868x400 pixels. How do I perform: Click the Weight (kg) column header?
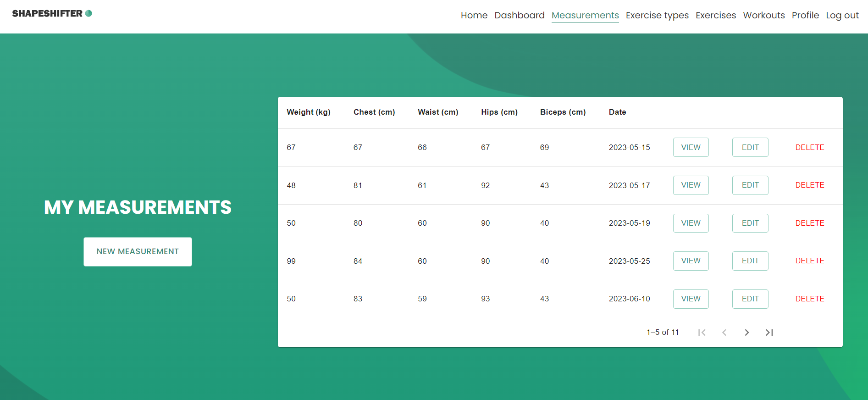309,112
